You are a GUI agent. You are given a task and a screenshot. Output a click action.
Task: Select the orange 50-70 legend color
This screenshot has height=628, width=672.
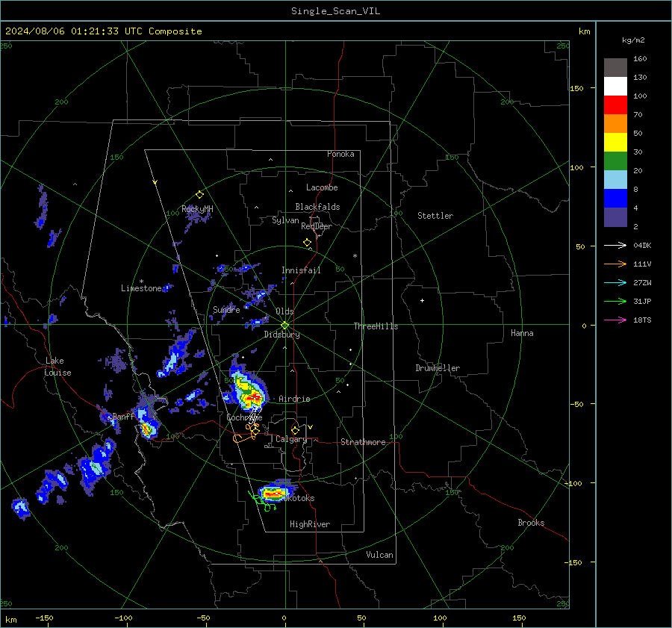point(615,123)
